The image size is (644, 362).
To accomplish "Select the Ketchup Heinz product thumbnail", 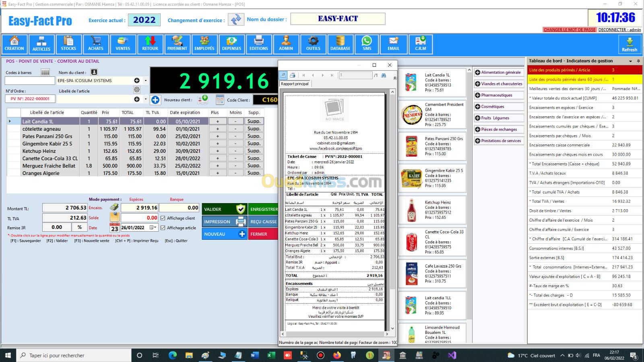I will (411, 210).
